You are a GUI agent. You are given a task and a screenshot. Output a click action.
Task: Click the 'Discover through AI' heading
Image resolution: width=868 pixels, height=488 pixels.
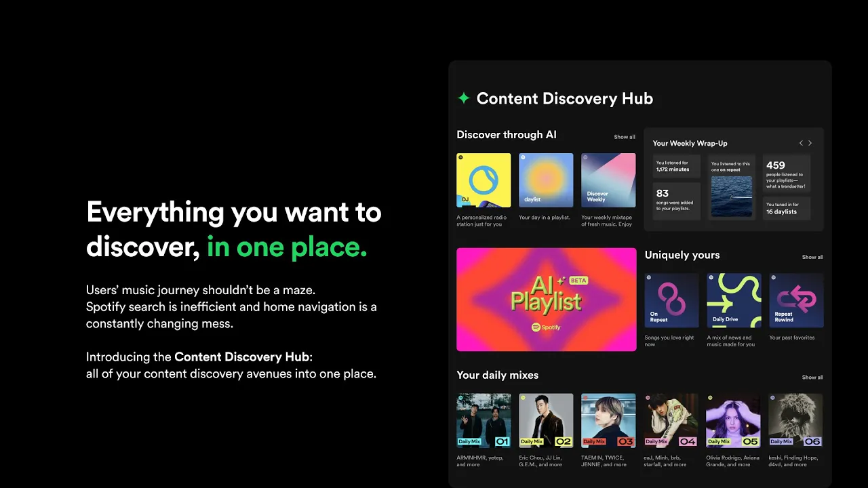507,135
